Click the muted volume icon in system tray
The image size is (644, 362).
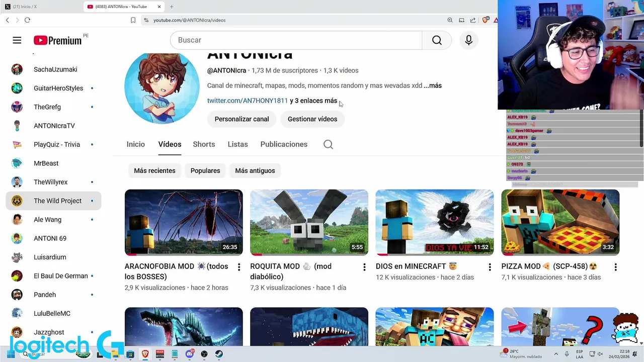pyautogui.click(x=600, y=354)
